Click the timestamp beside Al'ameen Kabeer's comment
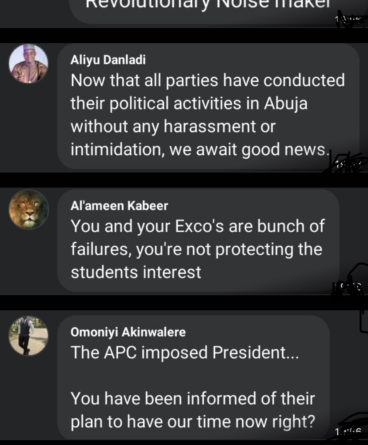Viewport: 368px width, 445px height. 347,286
